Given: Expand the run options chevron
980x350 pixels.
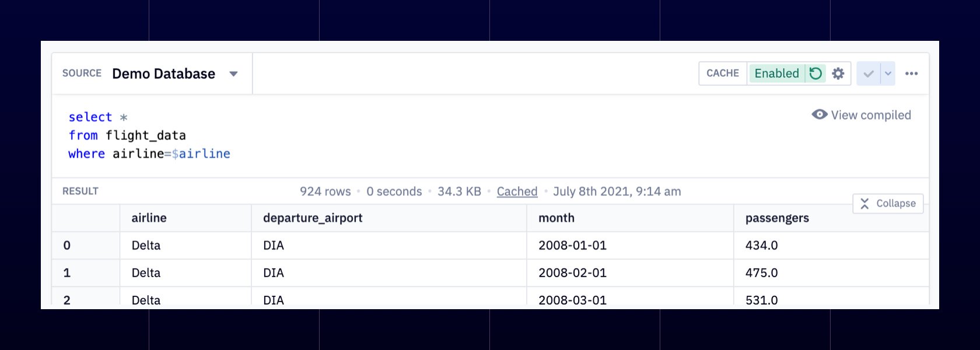Looking at the screenshot, I should tap(888, 73).
